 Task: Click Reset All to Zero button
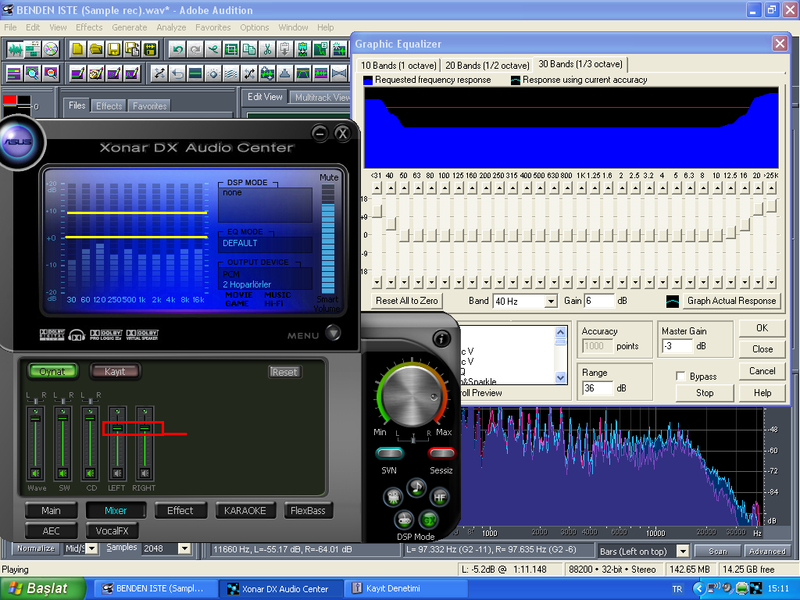407,301
